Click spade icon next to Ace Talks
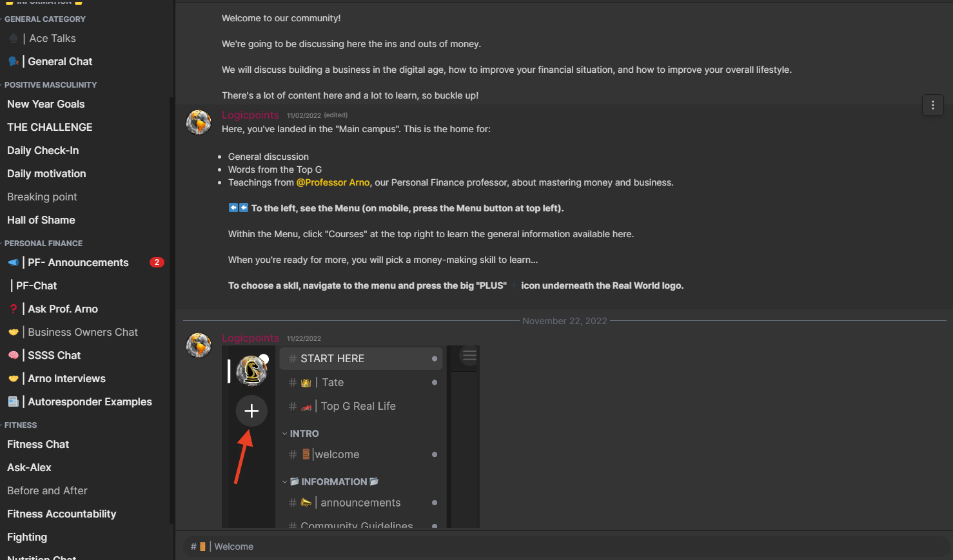The image size is (953, 560). (x=13, y=38)
